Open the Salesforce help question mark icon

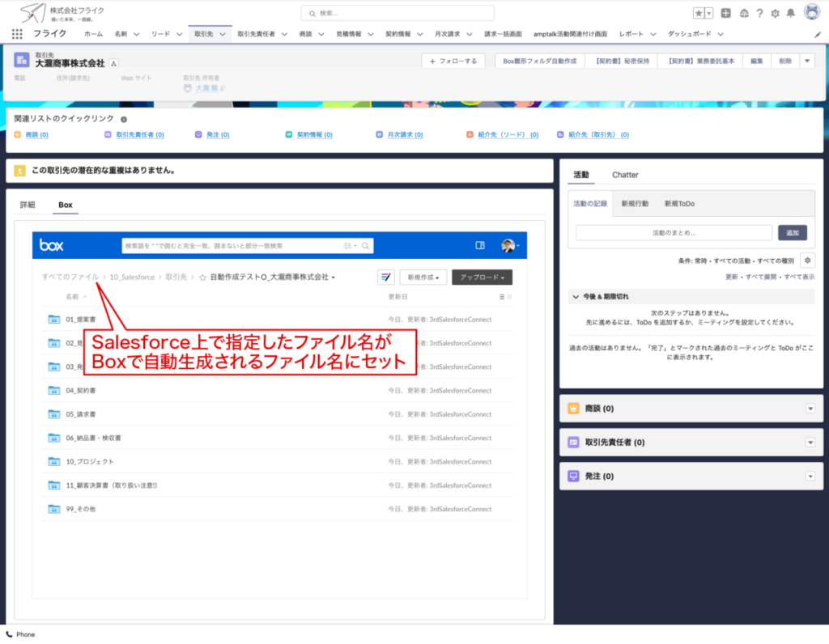pyautogui.click(x=759, y=13)
